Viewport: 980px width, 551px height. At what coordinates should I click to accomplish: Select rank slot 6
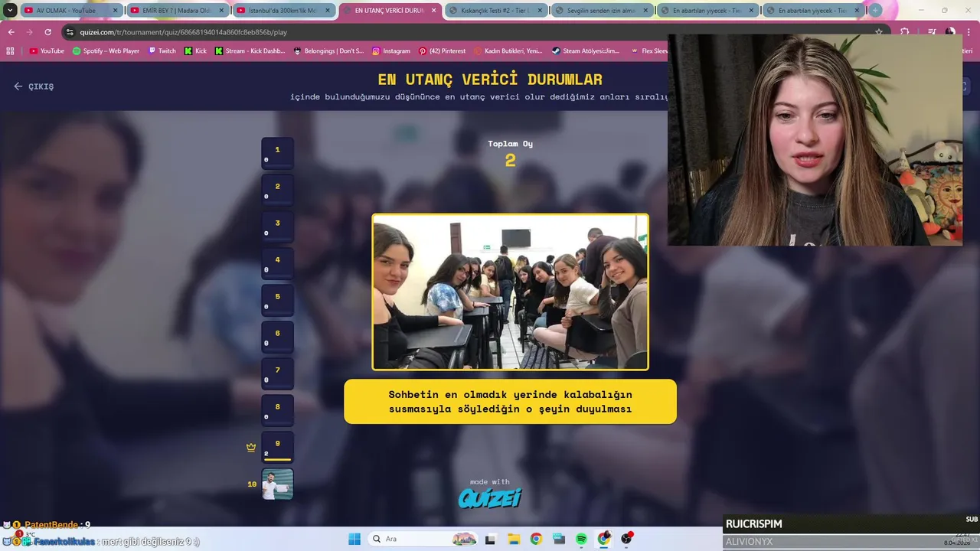[277, 337]
